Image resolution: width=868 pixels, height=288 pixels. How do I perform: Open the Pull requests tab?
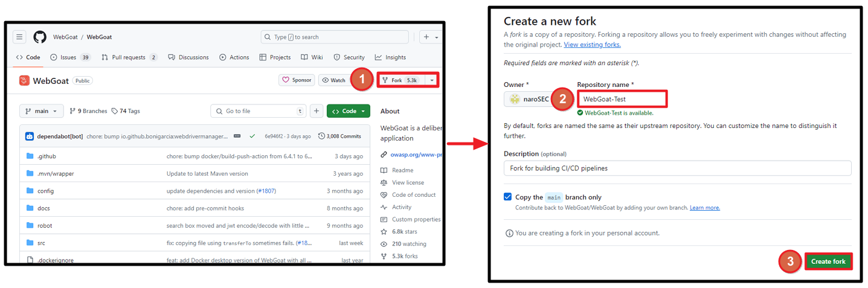tap(129, 57)
